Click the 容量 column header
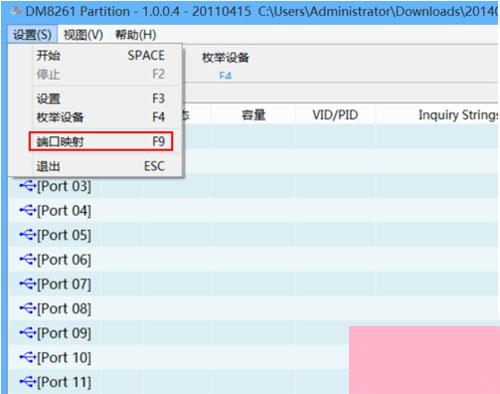 click(253, 115)
